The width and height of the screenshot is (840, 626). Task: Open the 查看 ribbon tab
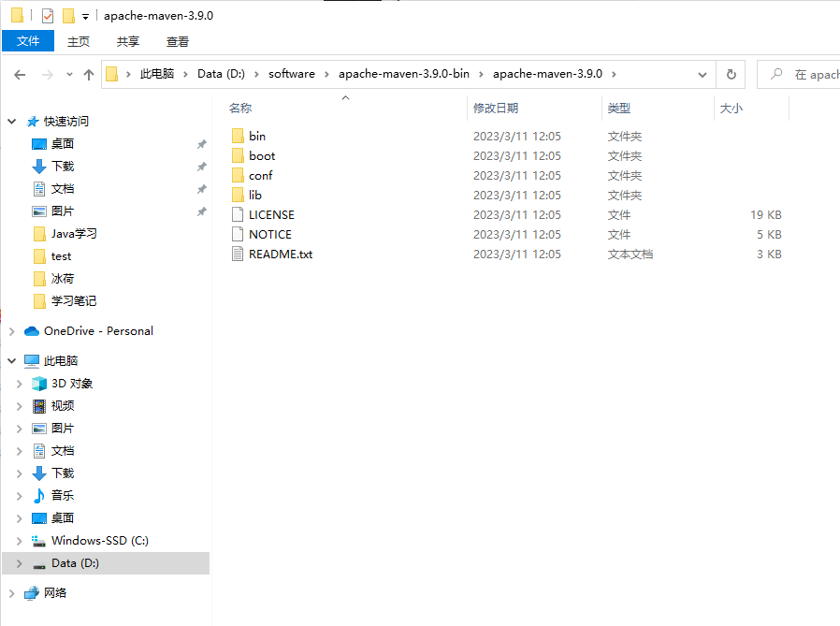[178, 42]
